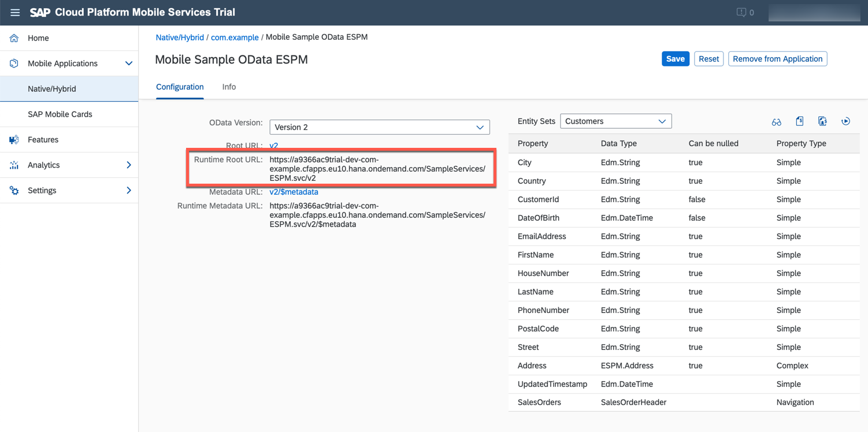Open the v2 Root URL link
The height and width of the screenshot is (432, 868).
click(274, 146)
